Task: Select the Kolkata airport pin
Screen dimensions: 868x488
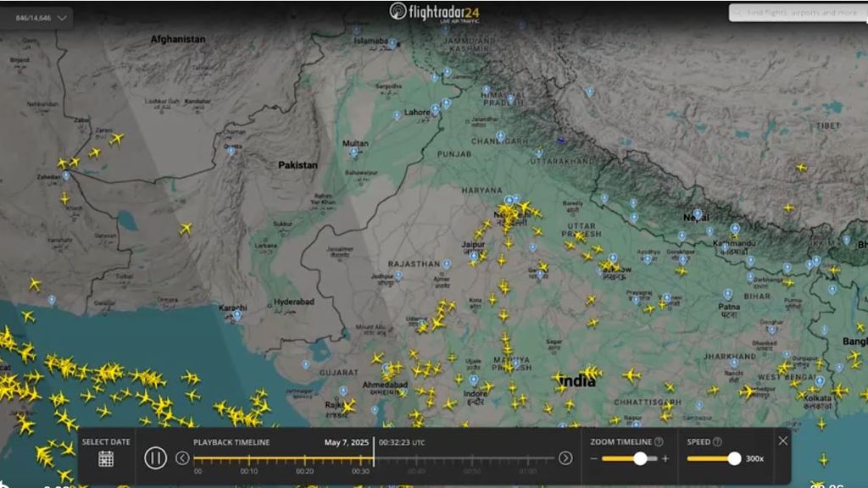Action: [x=820, y=381]
